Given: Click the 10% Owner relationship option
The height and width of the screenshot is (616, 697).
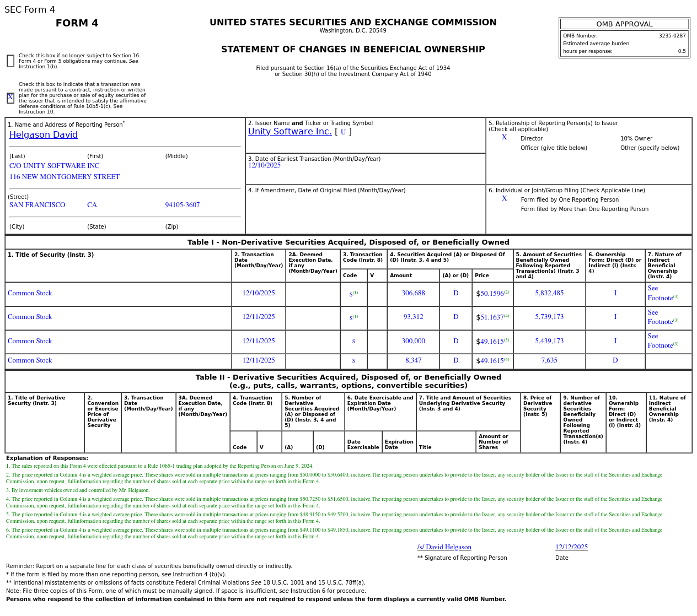Looking at the screenshot, I should click(636, 139).
